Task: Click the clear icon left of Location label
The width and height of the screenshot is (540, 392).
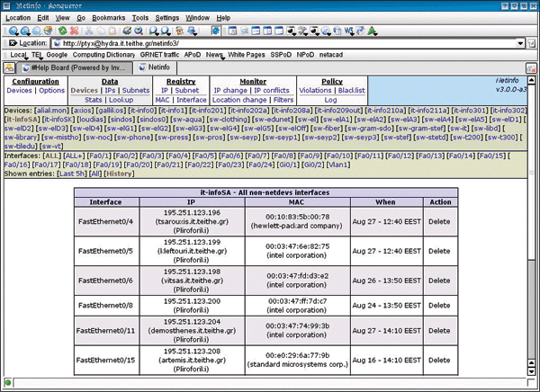Action: coord(13,42)
